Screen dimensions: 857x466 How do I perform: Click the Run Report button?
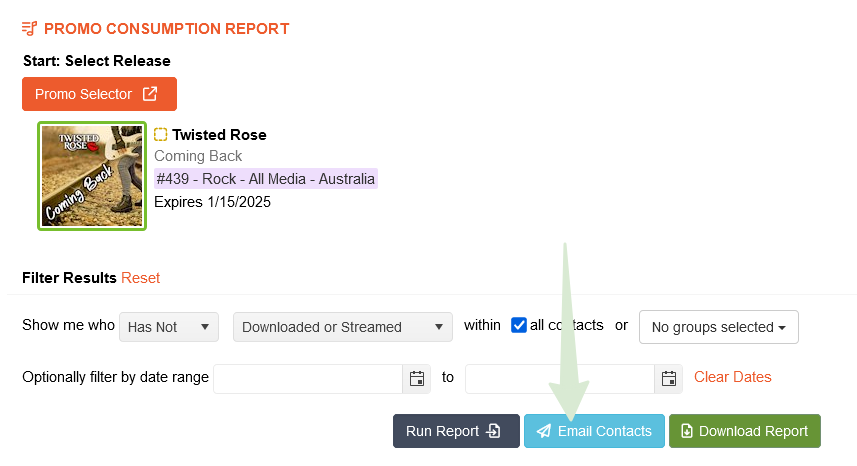pos(456,431)
